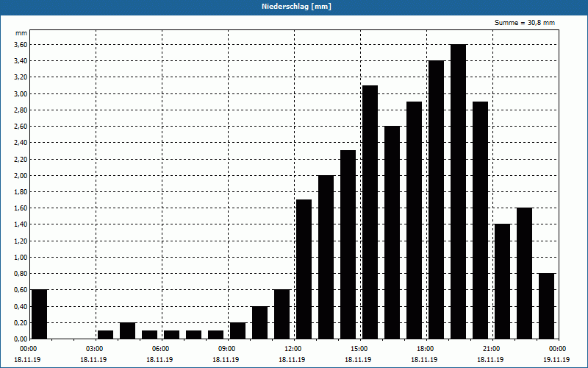The width and height of the screenshot is (588, 368).
Task: Select the 2,40 y-axis label
Action: (21, 143)
